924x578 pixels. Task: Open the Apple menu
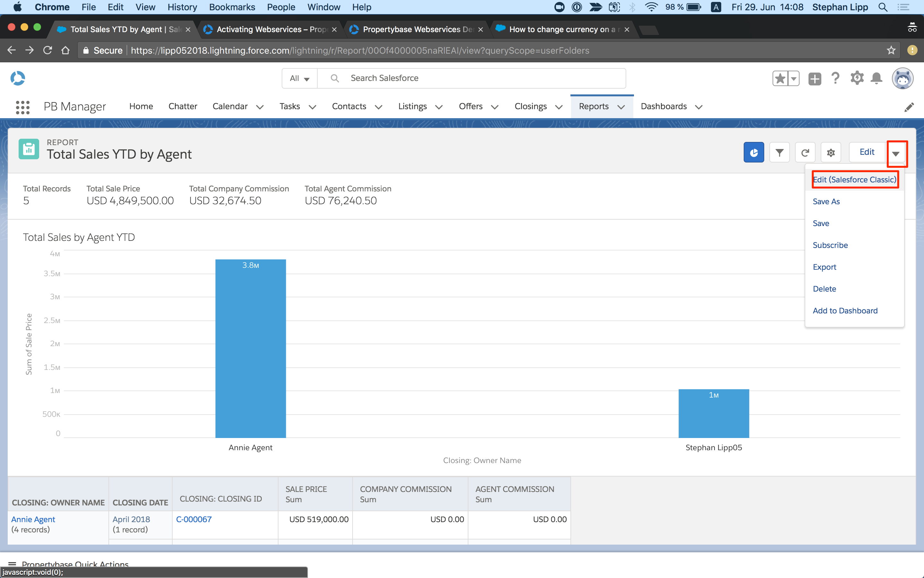click(x=17, y=7)
